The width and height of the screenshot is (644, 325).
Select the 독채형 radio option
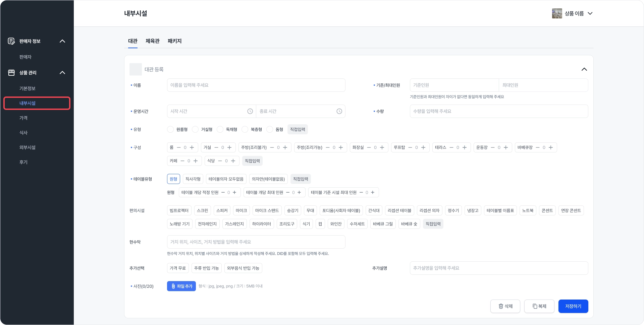pyautogui.click(x=220, y=129)
